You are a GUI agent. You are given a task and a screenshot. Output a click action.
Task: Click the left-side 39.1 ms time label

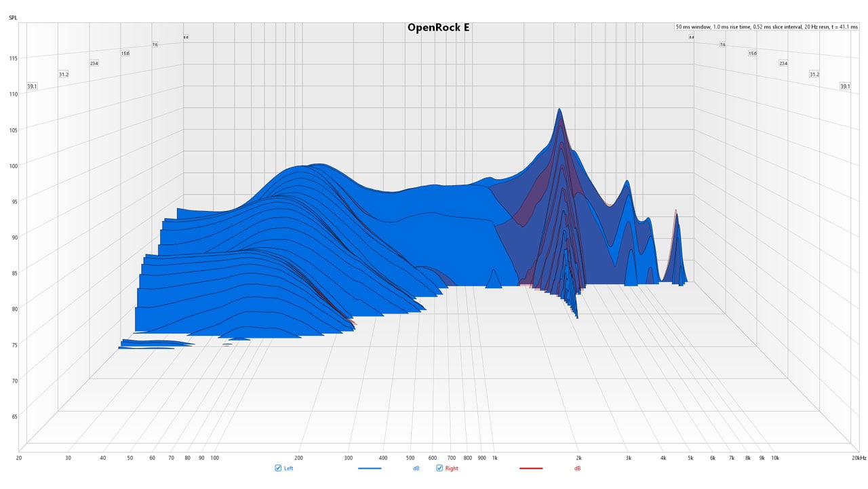[32, 87]
